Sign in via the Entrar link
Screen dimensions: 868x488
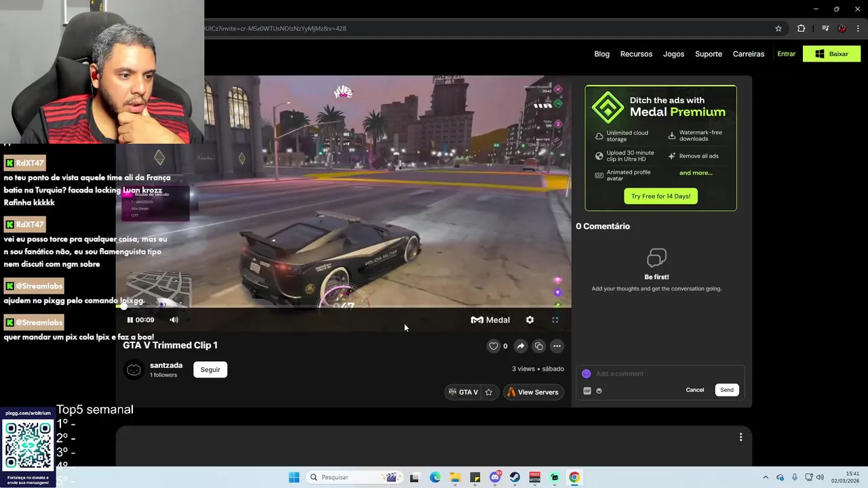[787, 54]
